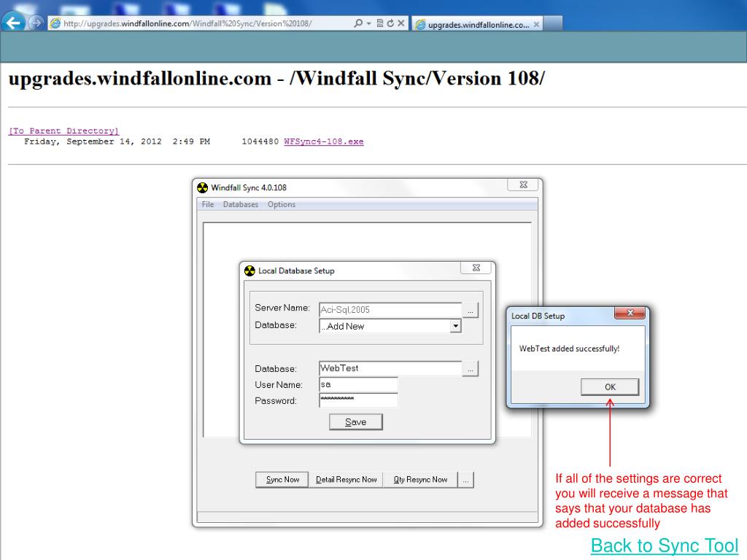The image size is (747, 560).
Task: Stop loading with the X icon in address bar
Action: tap(401, 23)
